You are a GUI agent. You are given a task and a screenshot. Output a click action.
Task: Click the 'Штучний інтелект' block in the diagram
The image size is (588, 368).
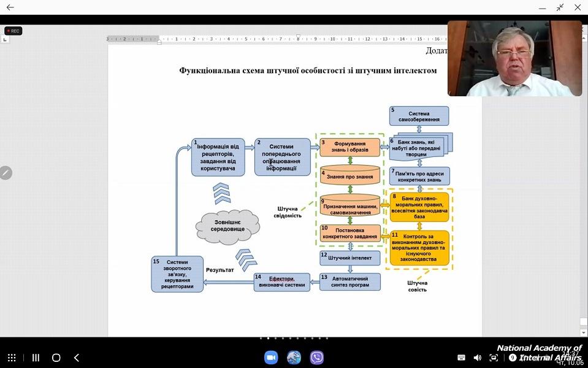click(350, 258)
